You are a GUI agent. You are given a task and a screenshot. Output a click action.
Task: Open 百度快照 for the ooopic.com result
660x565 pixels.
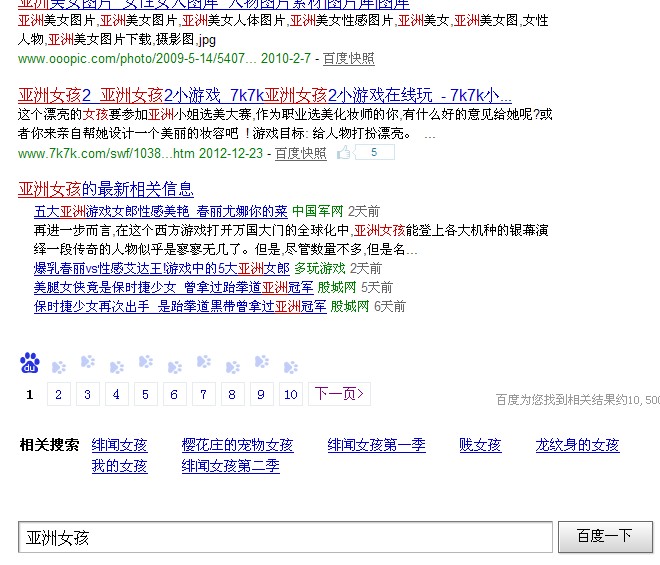[349, 59]
